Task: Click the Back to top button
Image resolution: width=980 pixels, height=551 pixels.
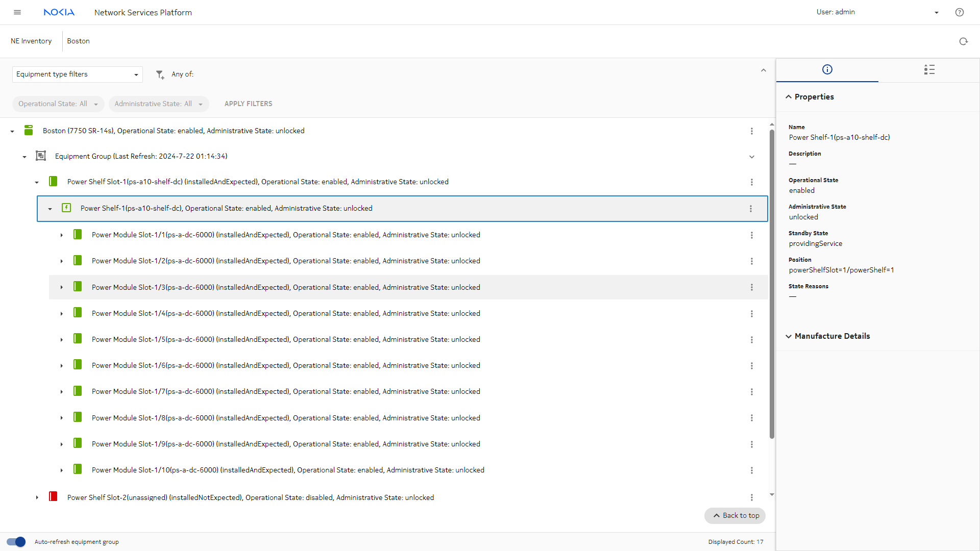Action: tap(735, 516)
